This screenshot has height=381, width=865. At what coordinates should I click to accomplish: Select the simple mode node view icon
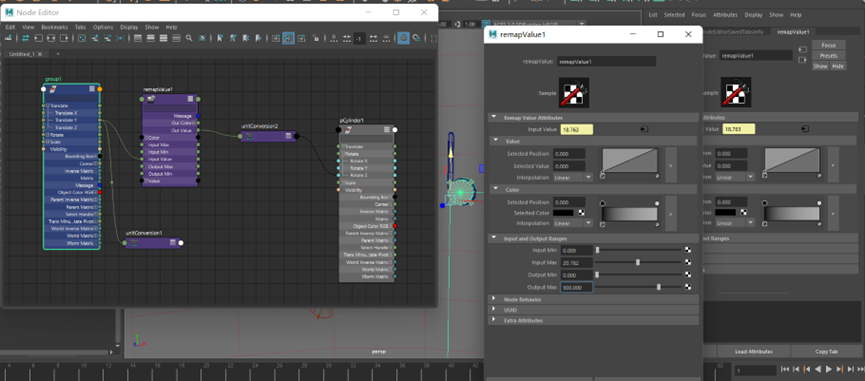[137, 38]
